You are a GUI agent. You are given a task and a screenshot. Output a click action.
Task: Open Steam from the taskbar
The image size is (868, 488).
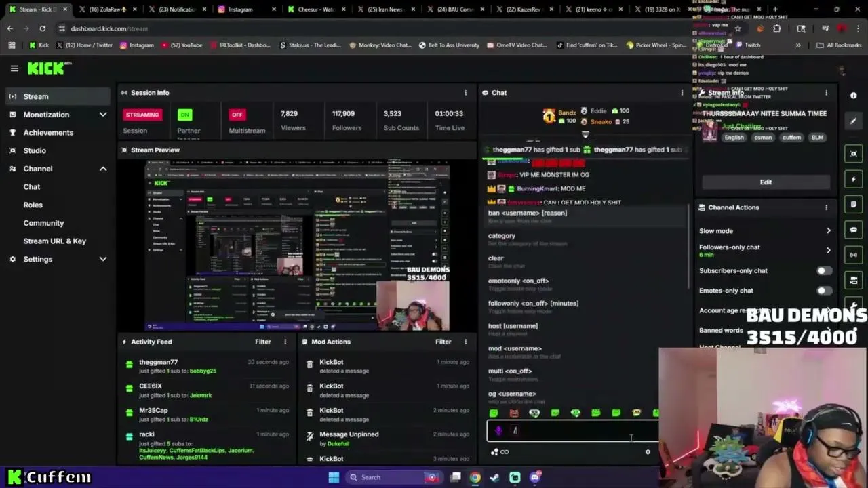click(494, 477)
